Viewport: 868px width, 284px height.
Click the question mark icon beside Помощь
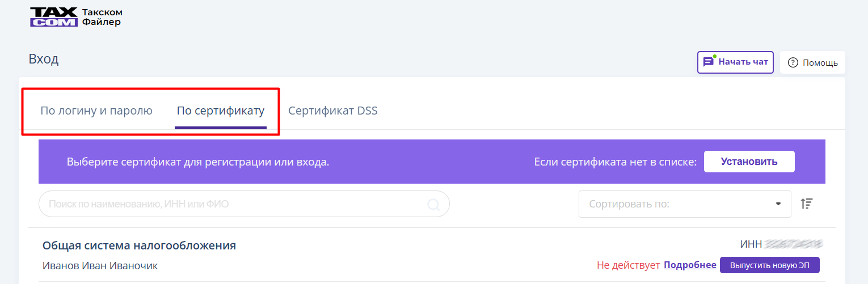793,62
